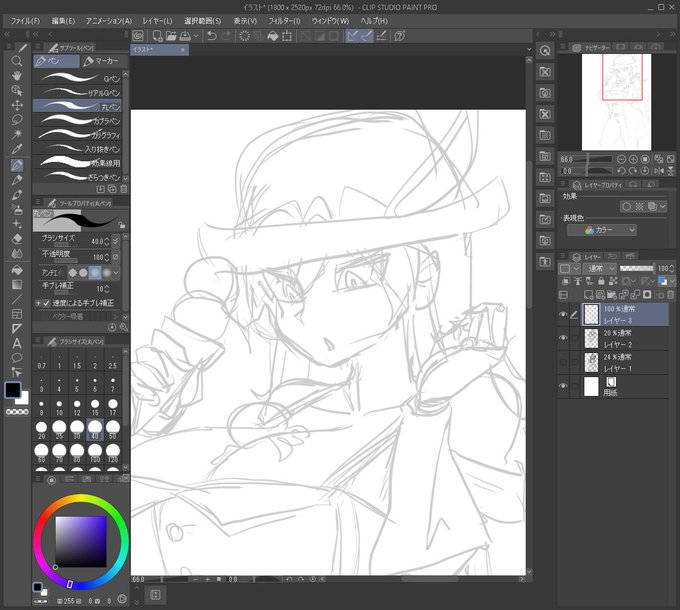Open the layer effect options dropdown arrow

point(663,207)
